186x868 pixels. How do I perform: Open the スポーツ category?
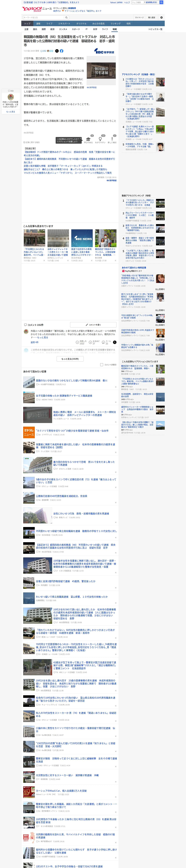click(76, 29)
